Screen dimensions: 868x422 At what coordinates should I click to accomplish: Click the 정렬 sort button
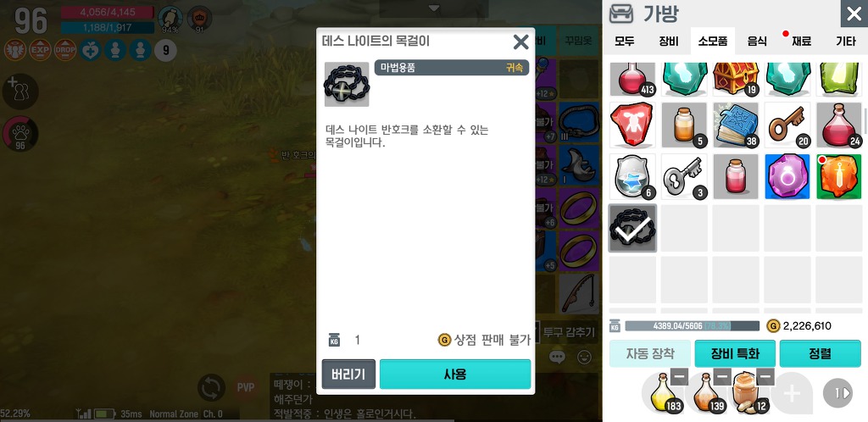pyautogui.click(x=820, y=354)
